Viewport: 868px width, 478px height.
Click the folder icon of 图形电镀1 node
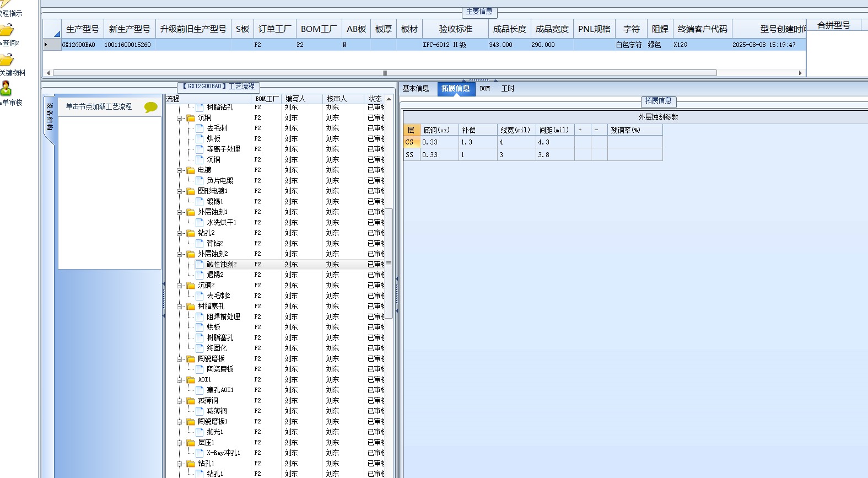[191, 191]
